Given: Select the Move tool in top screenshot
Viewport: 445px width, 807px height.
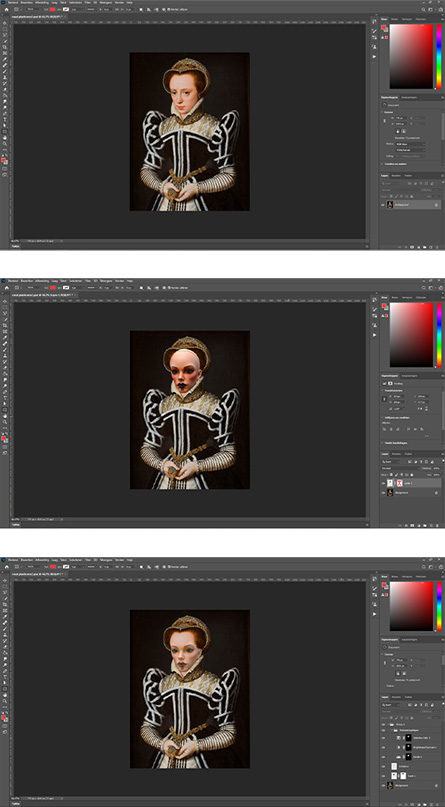Looking at the screenshot, I should click(x=5, y=23).
